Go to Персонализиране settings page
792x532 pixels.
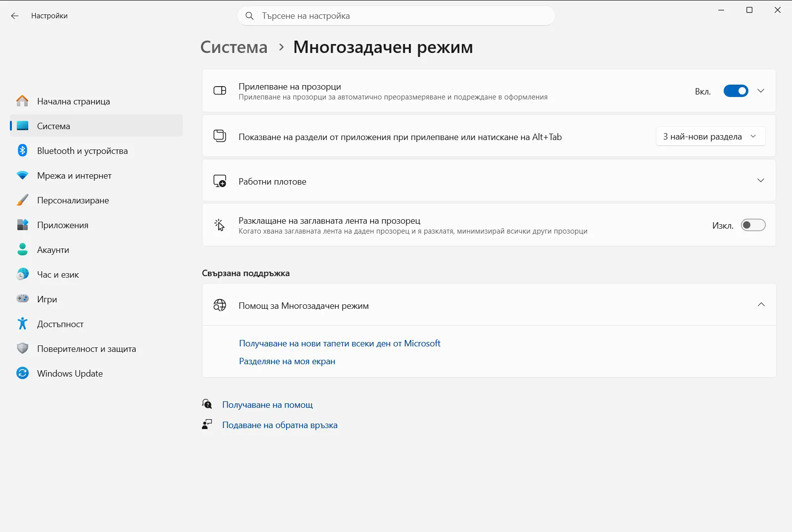pyautogui.click(x=96, y=200)
